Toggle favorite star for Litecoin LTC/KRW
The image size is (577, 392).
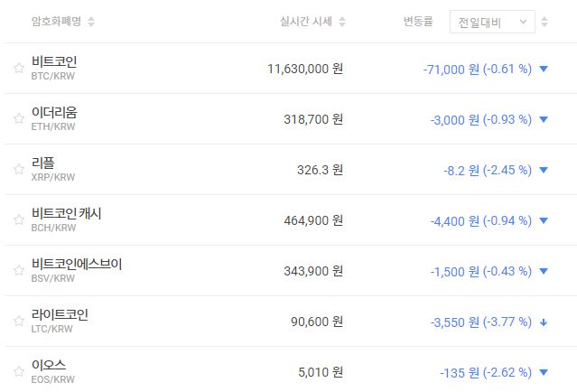click(x=18, y=321)
